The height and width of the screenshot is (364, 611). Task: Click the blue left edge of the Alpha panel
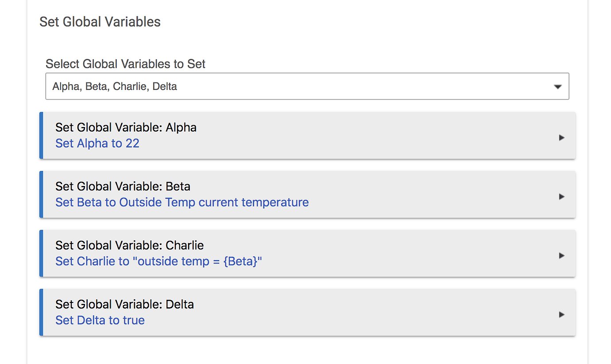pyautogui.click(x=41, y=136)
